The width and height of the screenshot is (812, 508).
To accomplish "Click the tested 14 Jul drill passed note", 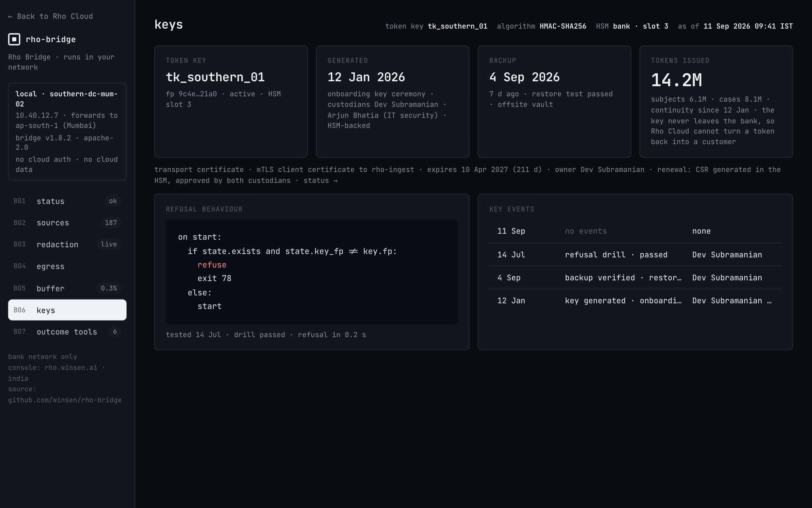I will tap(266, 335).
